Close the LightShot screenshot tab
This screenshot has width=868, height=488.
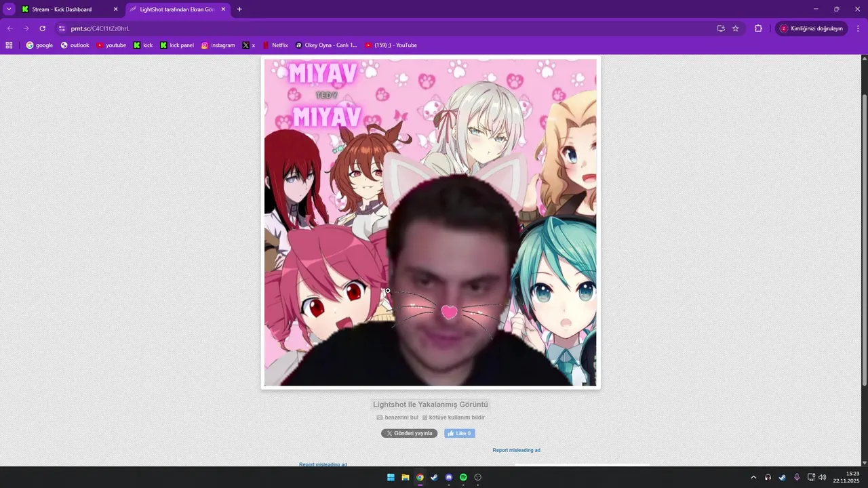coord(223,9)
